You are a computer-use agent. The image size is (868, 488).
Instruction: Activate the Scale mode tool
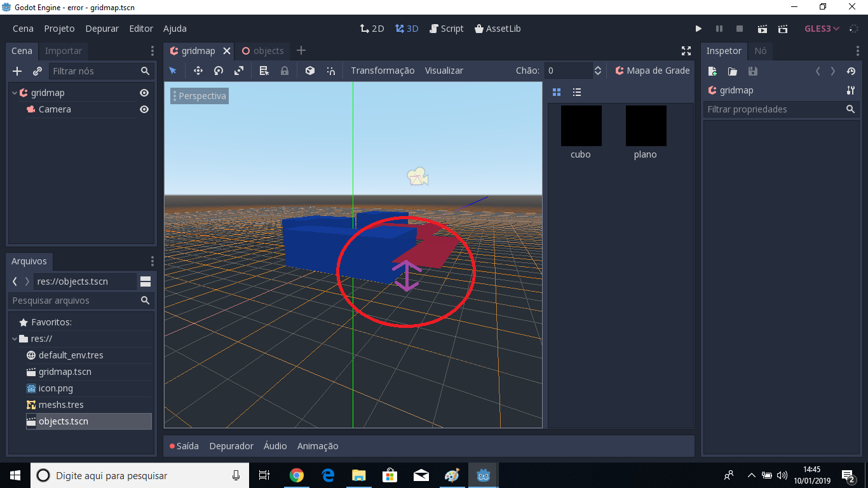pyautogui.click(x=238, y=71)
